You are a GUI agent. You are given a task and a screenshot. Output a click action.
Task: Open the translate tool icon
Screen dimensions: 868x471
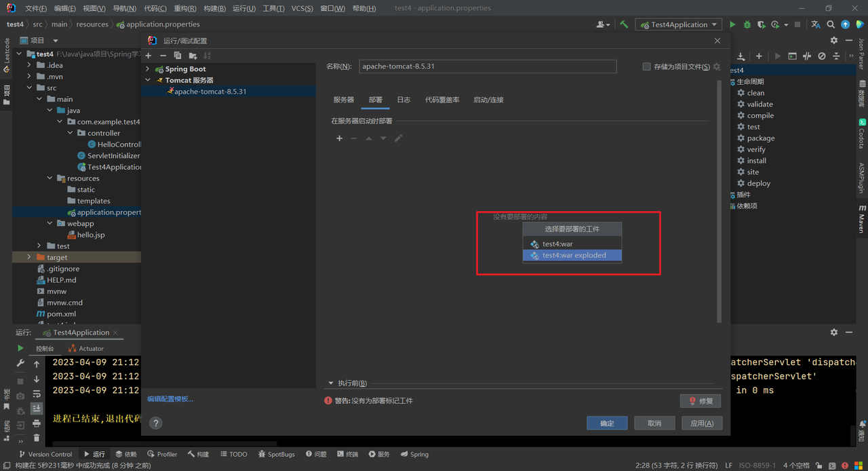click(816, 24)
